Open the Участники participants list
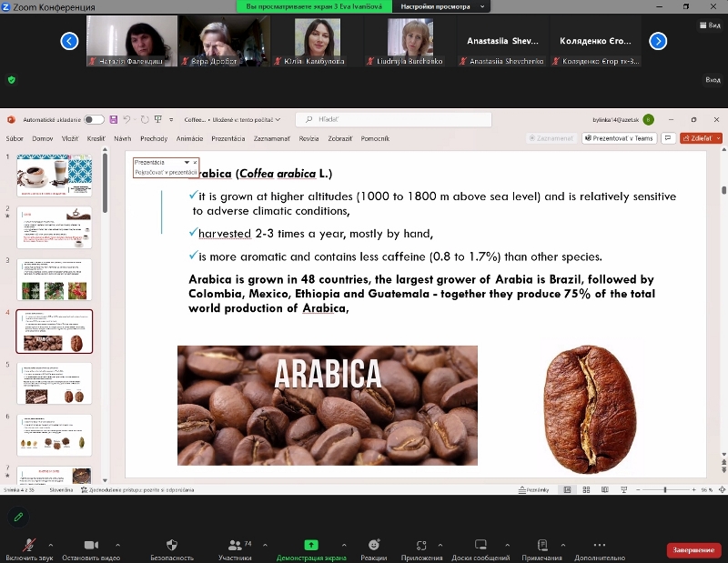728x563 pixels. [235, 544]
